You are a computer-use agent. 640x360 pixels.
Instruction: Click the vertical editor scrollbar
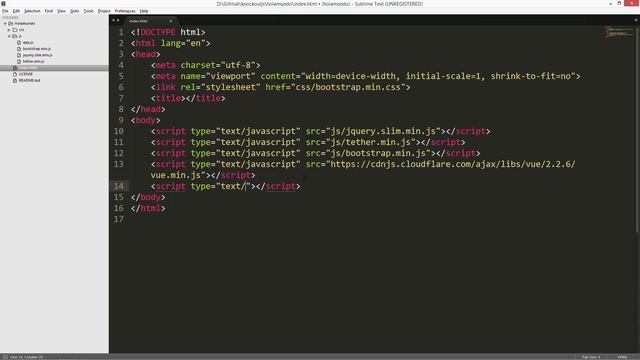(638, 130)
